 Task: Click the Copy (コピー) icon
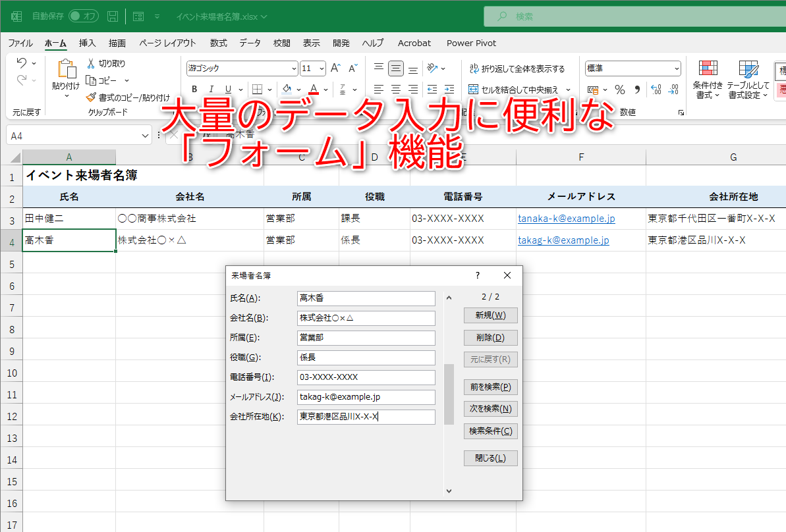(91, 80)
